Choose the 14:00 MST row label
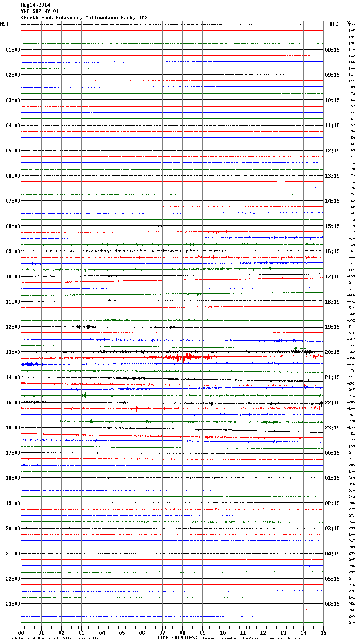 13,377
